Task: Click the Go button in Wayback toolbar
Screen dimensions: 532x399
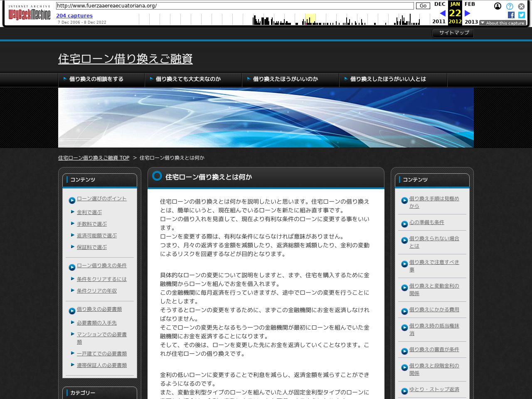Action: (423, 6)
